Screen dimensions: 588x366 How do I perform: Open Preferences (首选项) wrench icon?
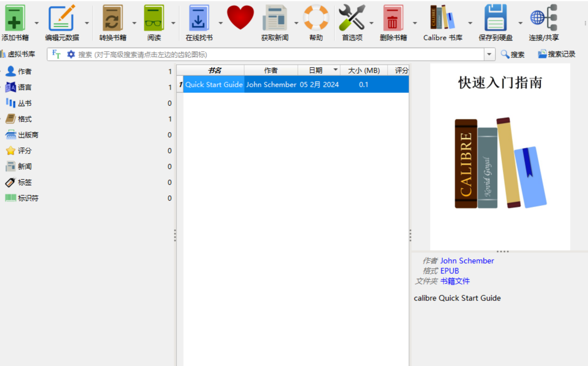click(x=352, y=18)
